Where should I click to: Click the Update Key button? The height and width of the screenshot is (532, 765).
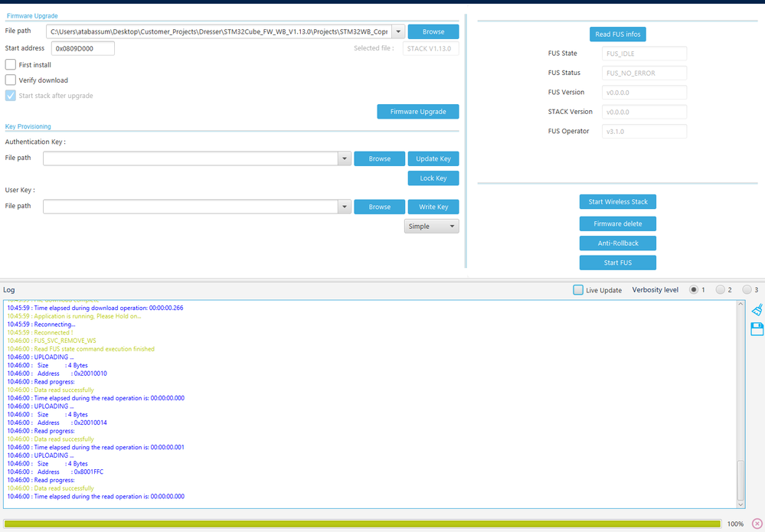(x=433, y=158)
